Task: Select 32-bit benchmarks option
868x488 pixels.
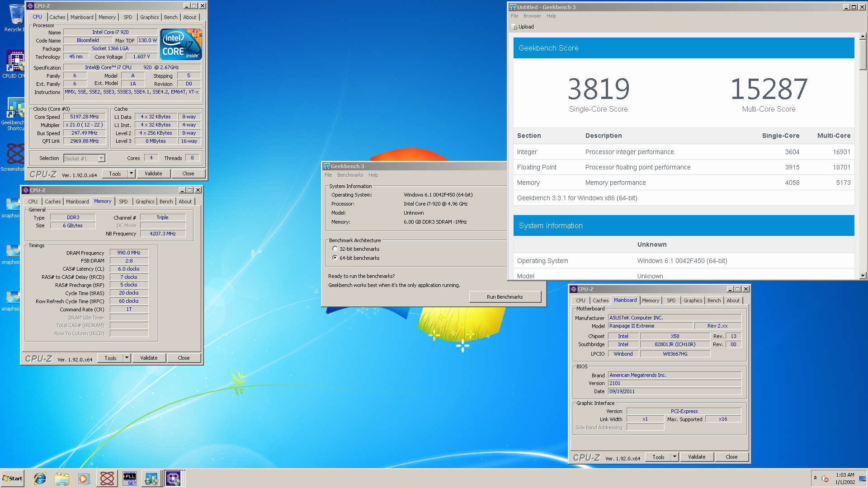Action: click(x=335, y=249)
